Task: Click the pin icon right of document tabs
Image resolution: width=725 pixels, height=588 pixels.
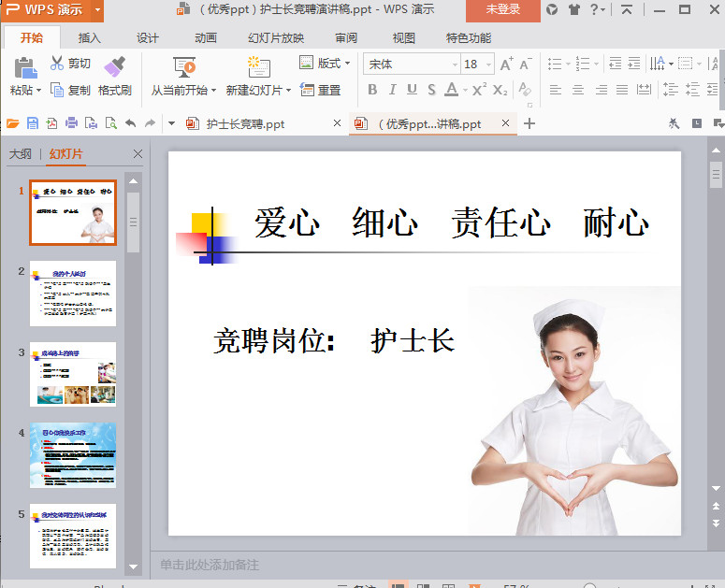Action: [x=674, y=123]
